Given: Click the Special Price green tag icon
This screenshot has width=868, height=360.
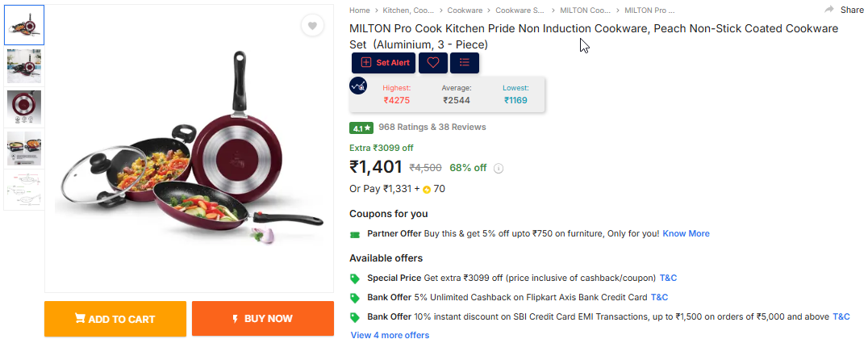Looking at the screenshot, I should point(355,278).
